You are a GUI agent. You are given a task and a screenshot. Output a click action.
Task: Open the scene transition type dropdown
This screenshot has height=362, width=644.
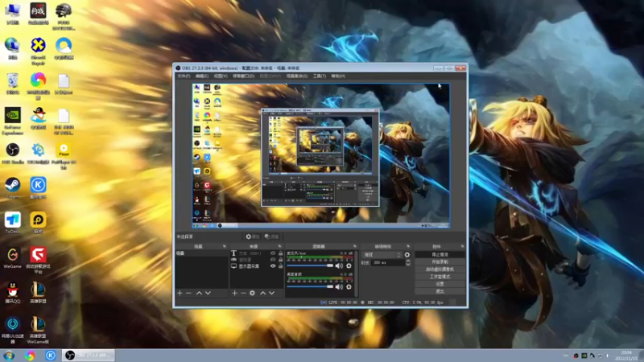(382, 255)
